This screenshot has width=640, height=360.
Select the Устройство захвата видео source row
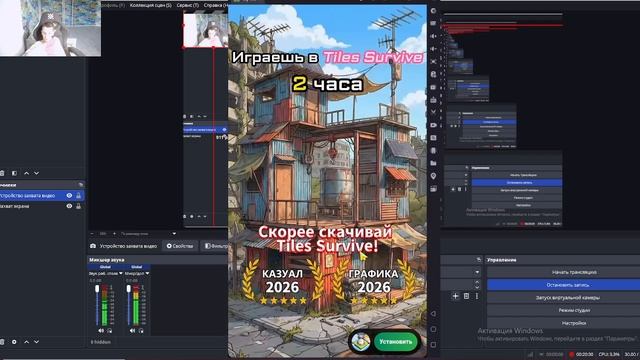pyautogui.click(x=42, y=196)
